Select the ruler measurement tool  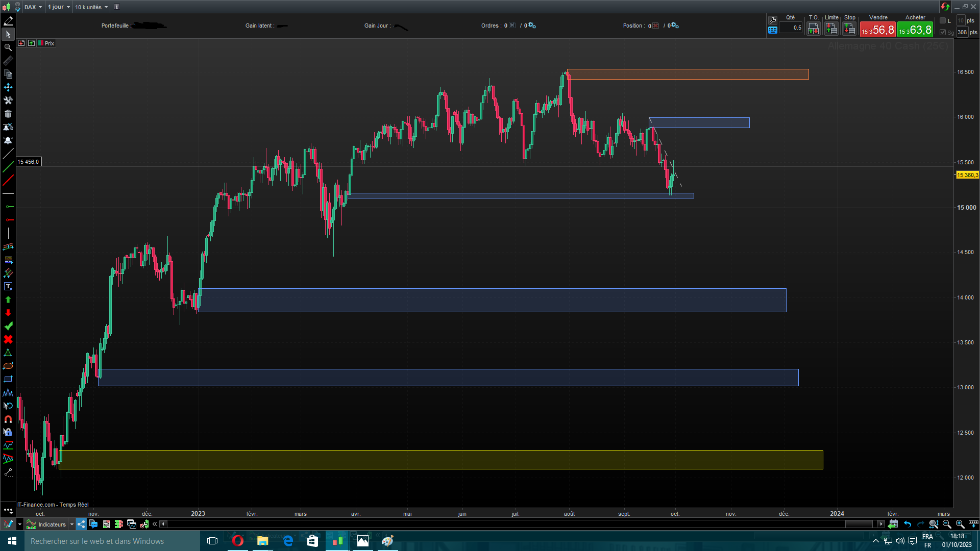8,61
